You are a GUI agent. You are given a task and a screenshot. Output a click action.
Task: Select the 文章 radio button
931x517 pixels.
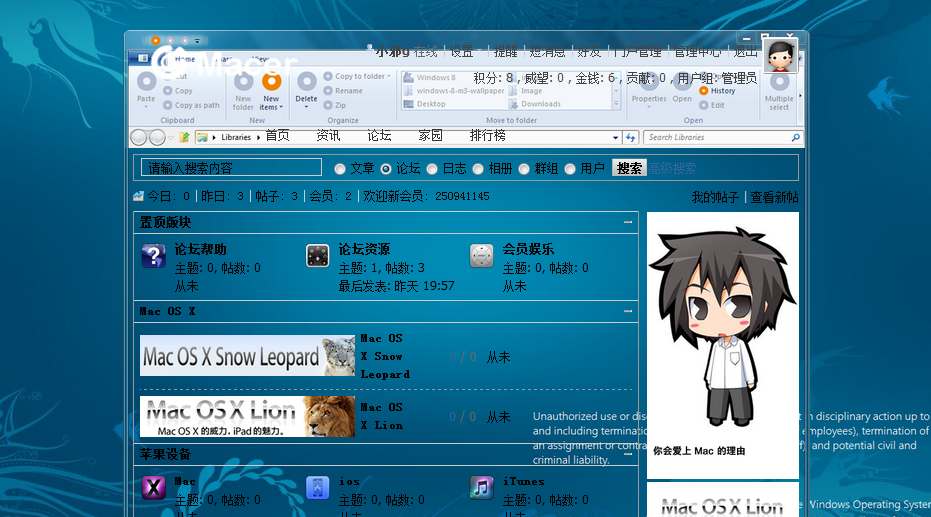(x=340, y=169)
